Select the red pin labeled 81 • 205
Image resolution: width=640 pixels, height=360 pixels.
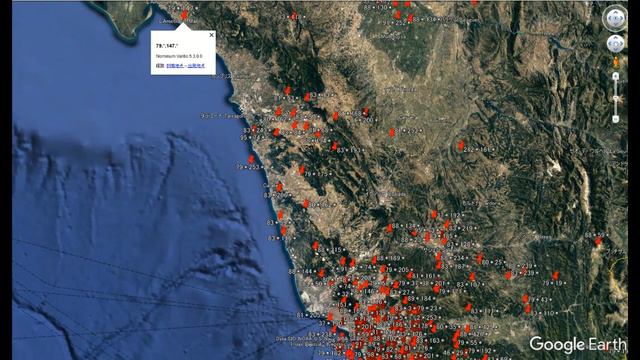(x=330, y=316)
